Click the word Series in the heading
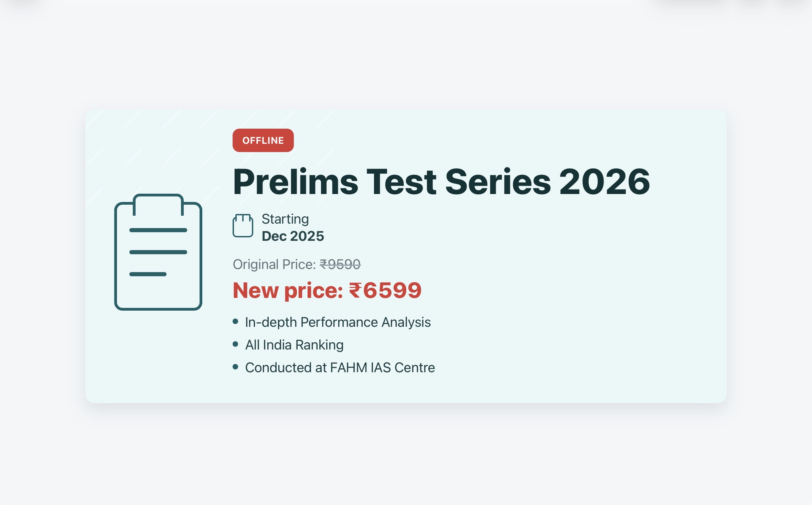This screenshot has width=812, height=505. pyautogui.click(x=498, y=182)
